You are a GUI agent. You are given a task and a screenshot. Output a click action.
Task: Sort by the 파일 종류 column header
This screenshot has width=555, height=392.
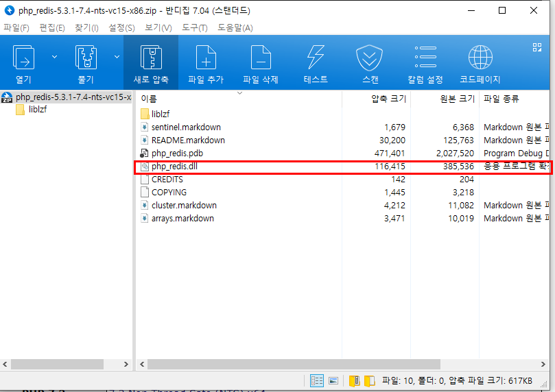[515, 99]
